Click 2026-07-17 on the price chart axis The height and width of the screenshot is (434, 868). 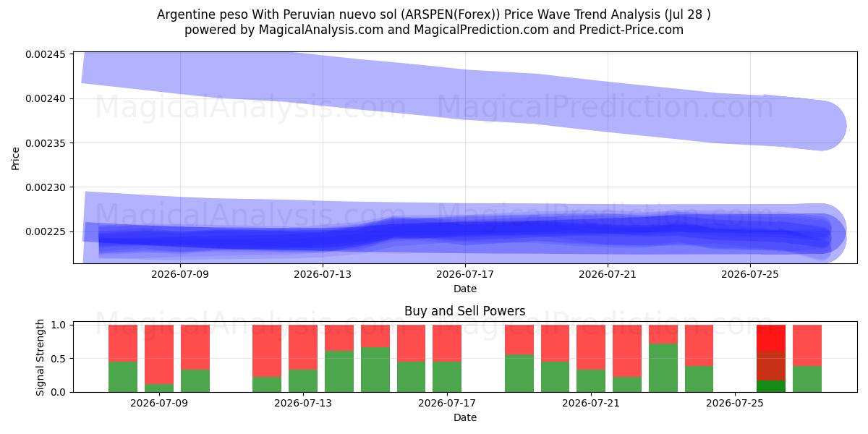[x=465, y=274]
